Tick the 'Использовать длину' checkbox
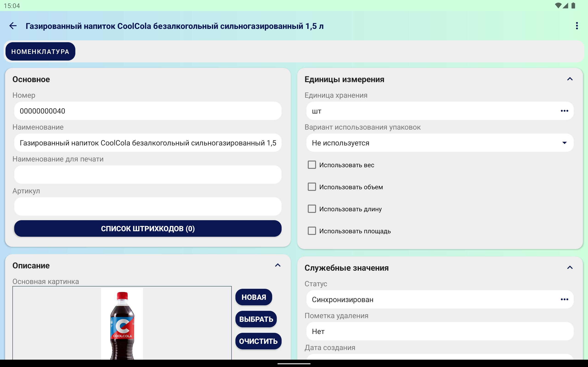 pyautogui.click(x=312, y=209)
